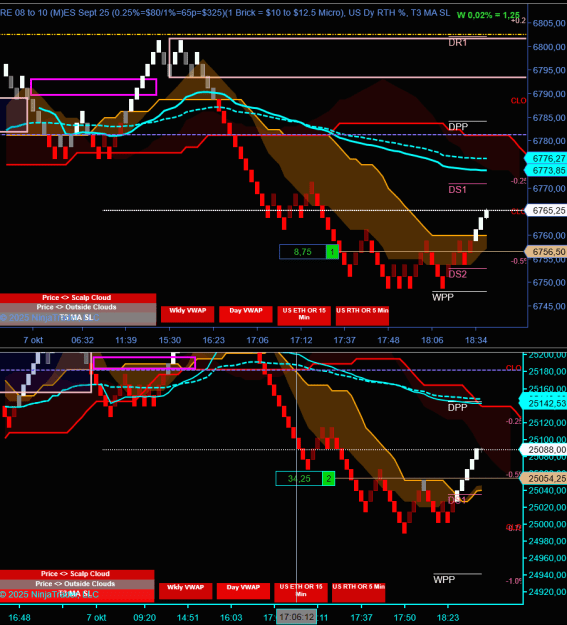The width and height of the screenshot is (567, 625).
Task: Click the green position marker labeled 1
Action: tap(332, 252)
